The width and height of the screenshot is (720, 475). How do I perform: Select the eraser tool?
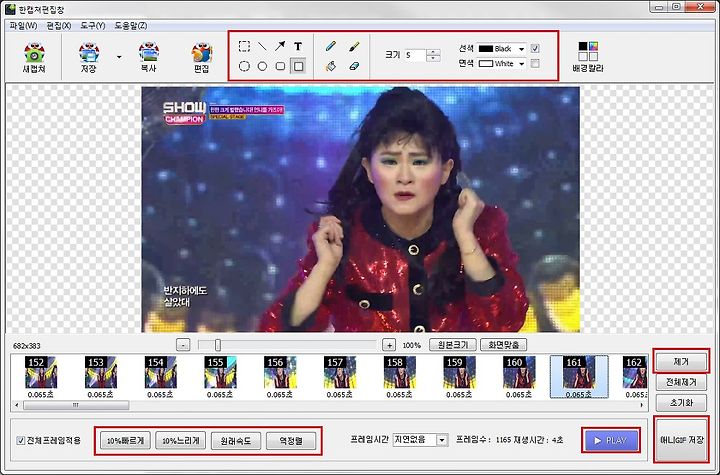point(354,66)
